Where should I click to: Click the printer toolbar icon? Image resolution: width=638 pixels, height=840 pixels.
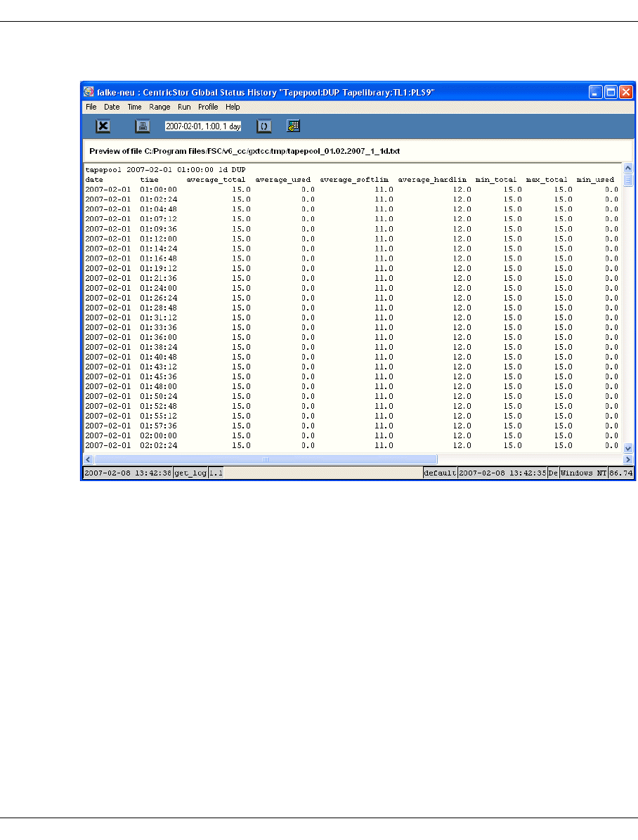click(142, 126)
